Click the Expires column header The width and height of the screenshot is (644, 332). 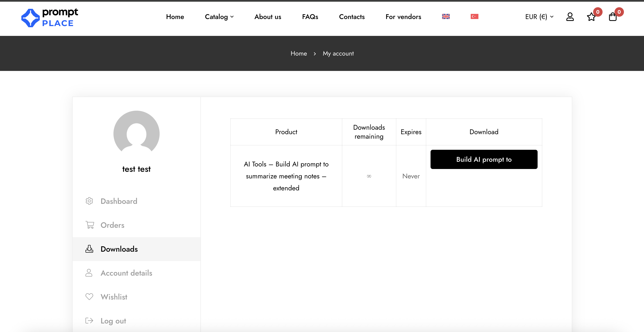[x=411, y=132]
